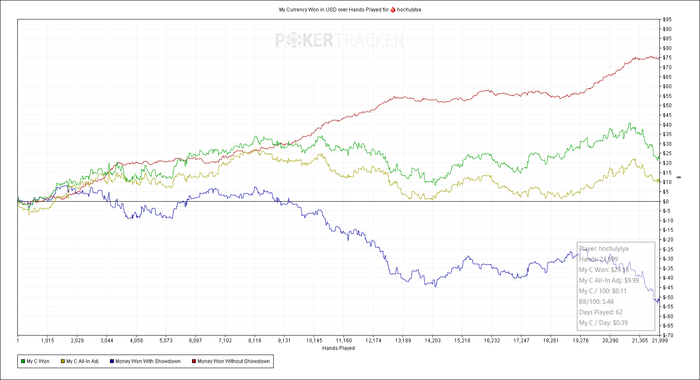Click the '6,087' x-axis tick label

pyautogui.click(x=195, y=340)
